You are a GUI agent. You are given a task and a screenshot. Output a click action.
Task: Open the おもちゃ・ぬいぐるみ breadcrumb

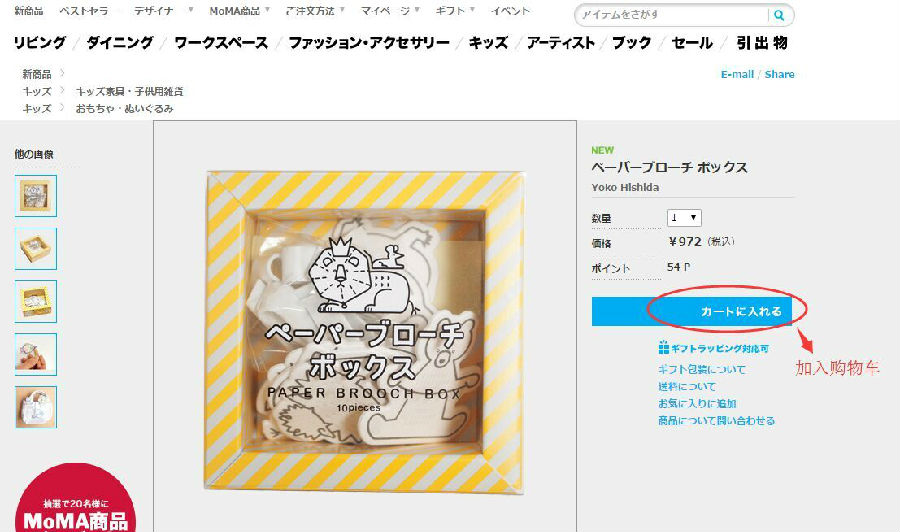[124, 108]
